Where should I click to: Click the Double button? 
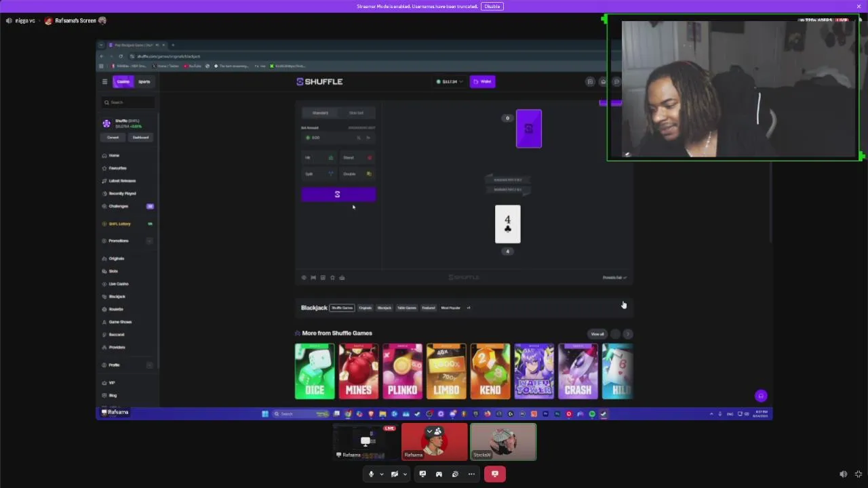pyautogui.click(x=357, y=174)
